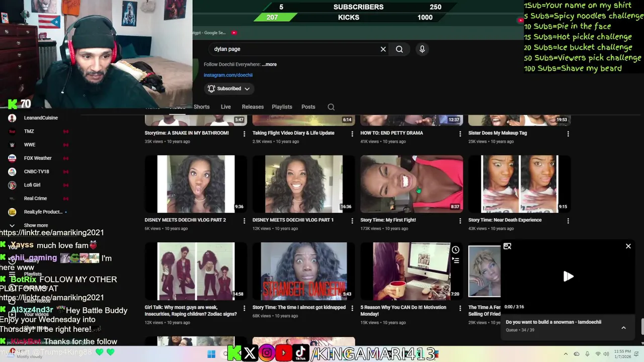Switch to the Posts tab
644x362 pixels.
(x=308, y=107)
